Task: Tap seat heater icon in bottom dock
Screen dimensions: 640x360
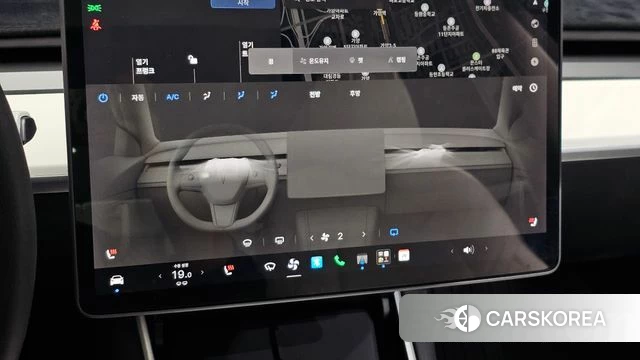Action: pyautogui.click(x=229, y=270)
